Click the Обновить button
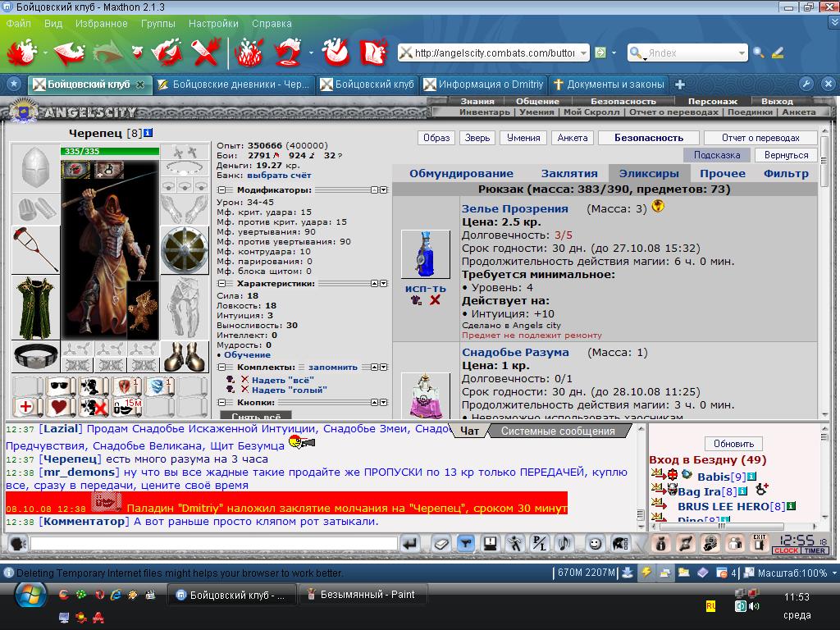The width and height of the screenshot is (840, 630). point(733,444)
